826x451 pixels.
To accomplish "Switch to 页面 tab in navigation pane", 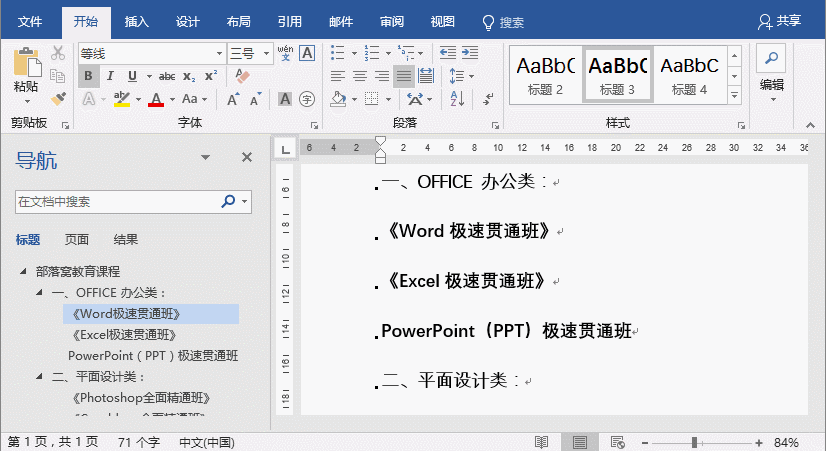I will coord(77,239).
